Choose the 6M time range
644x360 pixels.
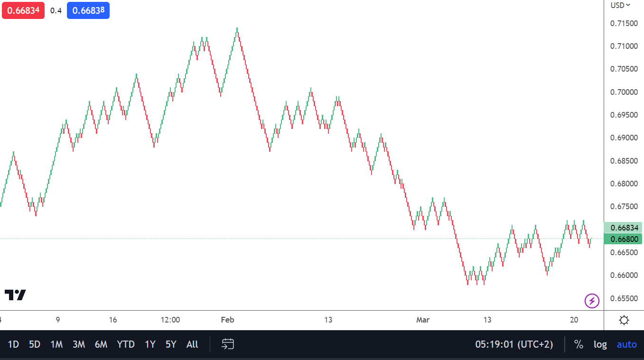101,344
